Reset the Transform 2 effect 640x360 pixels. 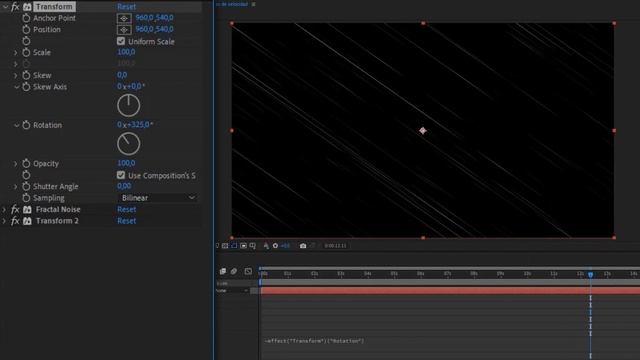pyautogui.click(x=127, y=221)
